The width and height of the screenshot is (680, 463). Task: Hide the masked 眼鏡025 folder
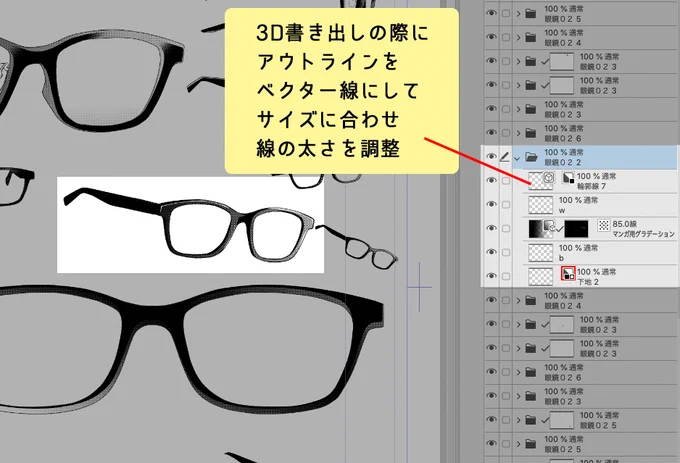tap(491, 420)
